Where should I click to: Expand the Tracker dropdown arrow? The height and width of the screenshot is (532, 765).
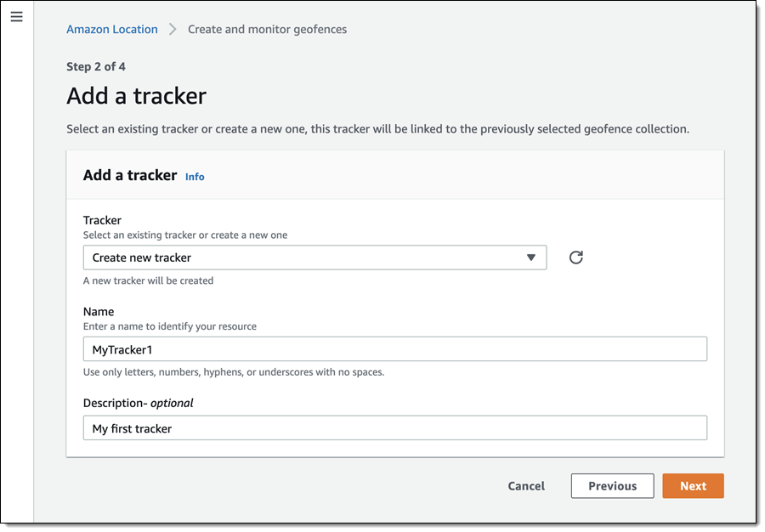click(531, 258)
